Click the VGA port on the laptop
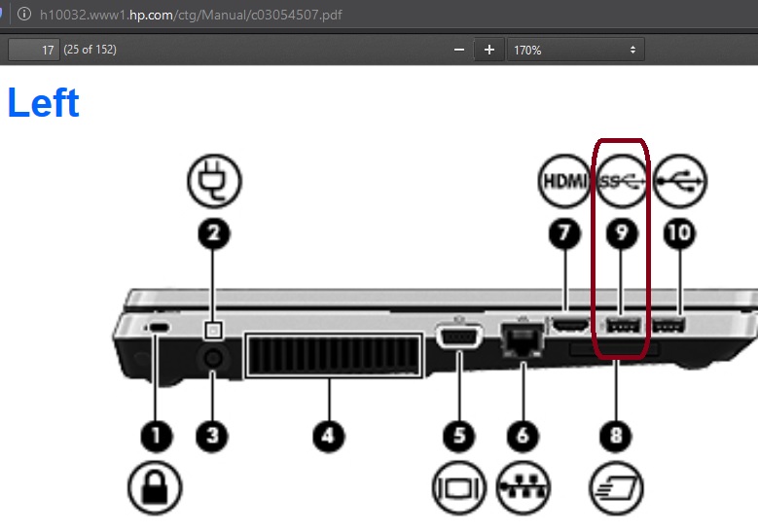Viewport: 758px width, 532px height. (458, 337)
